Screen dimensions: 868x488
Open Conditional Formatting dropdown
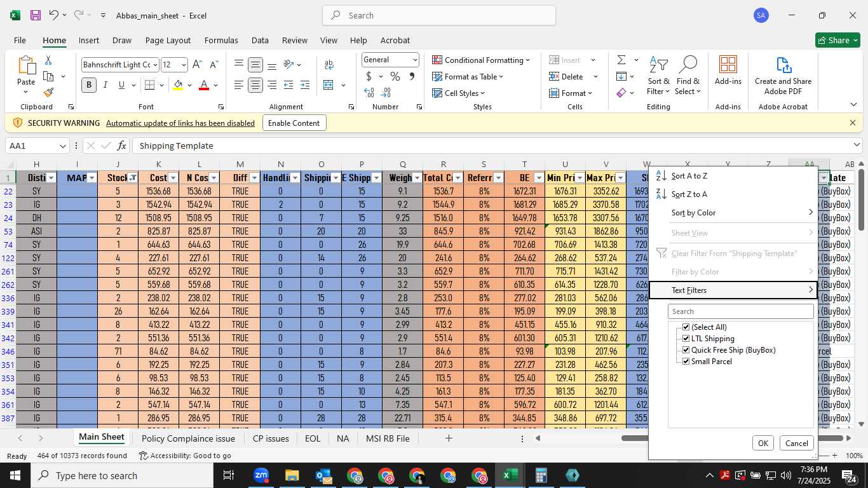pyautogui.click(x=481, y=60)
